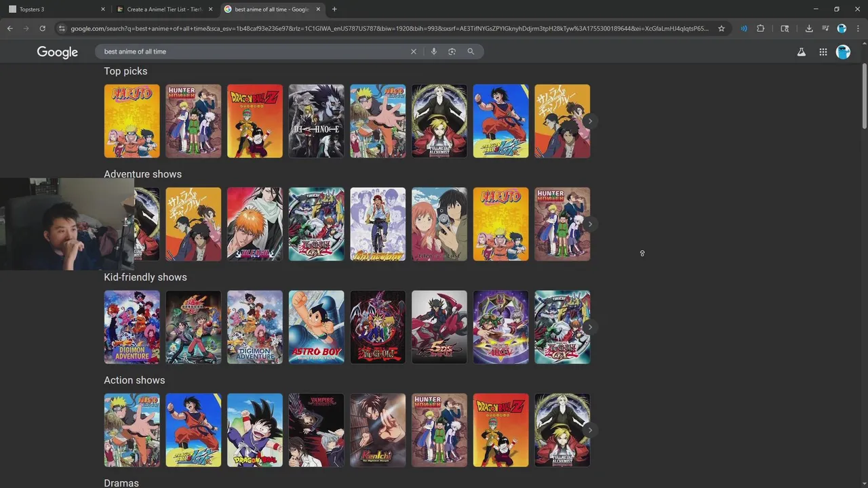Click the Google logo
The height and width of the screenshot is (488, 868).
(x=58, y=52)
